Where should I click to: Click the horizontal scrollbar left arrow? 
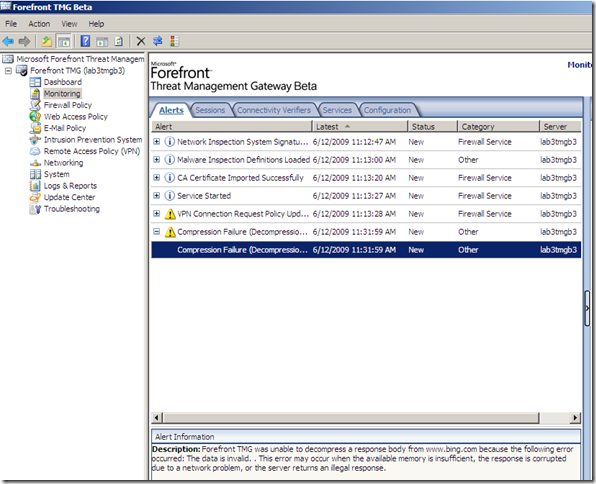(157, 417)
